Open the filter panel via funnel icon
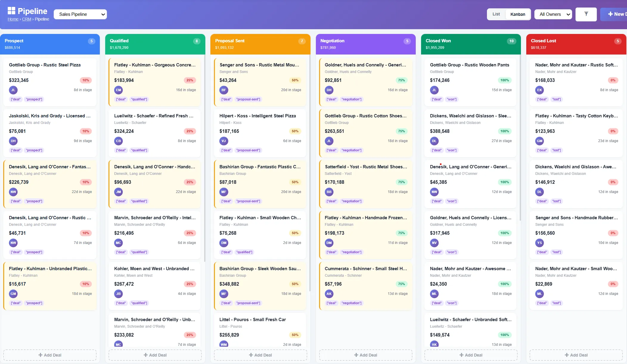This screenshot has width=627, height=364. pyautogui.click(x=586, y=14)
